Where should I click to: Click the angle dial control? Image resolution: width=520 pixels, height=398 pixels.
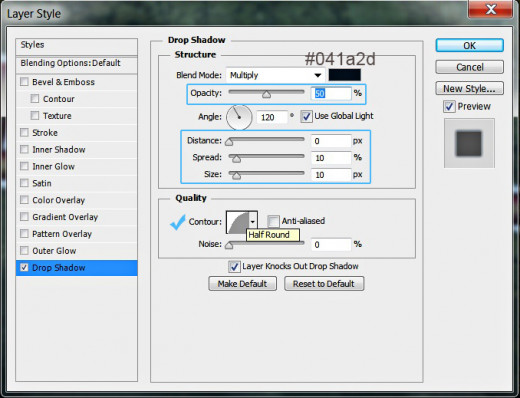pyautogui.click(x=239, y=117)
